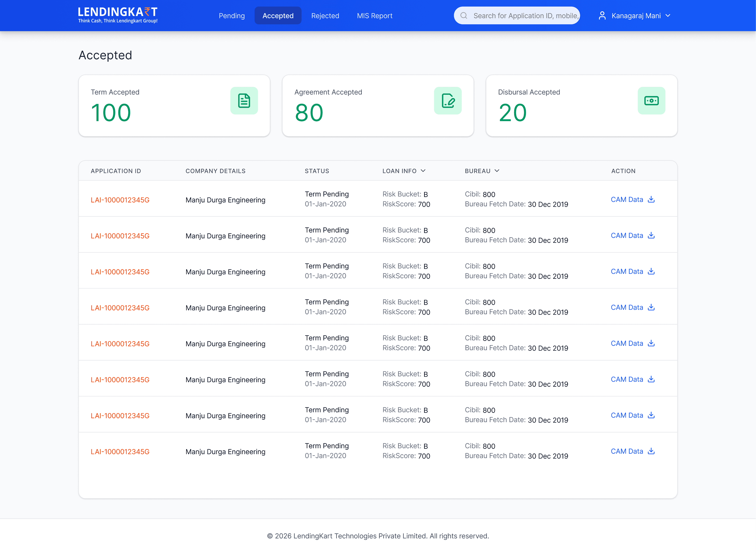Focus the Application ID search field
Screen dimensions: 756x557
526,15
